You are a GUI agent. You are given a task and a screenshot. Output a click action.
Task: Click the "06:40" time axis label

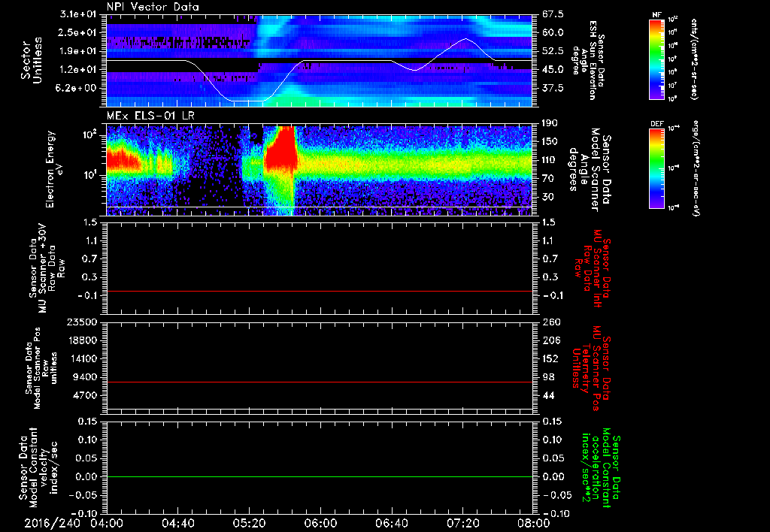click(x=391, y=523)
